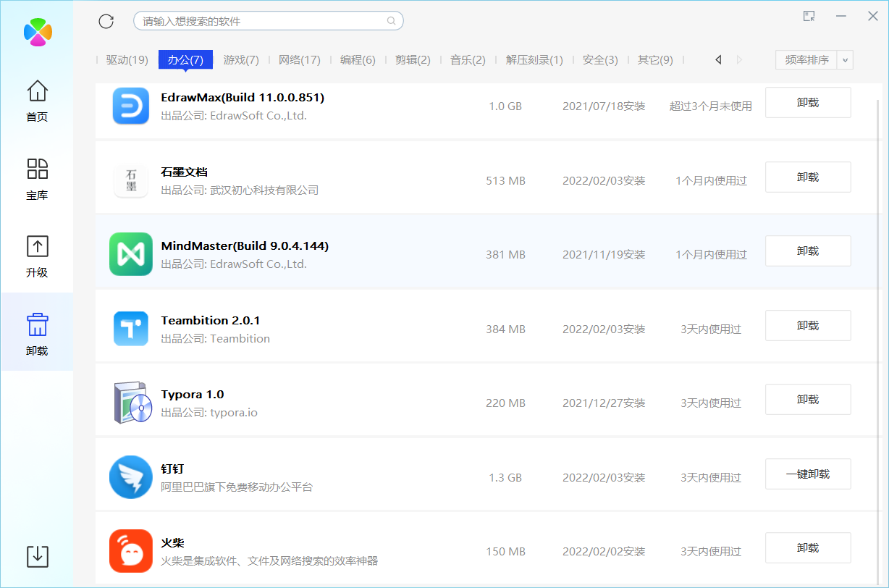Click the EdrawMax app icon
The height and width of the screenshot is (588, 889).
[131, 106]
